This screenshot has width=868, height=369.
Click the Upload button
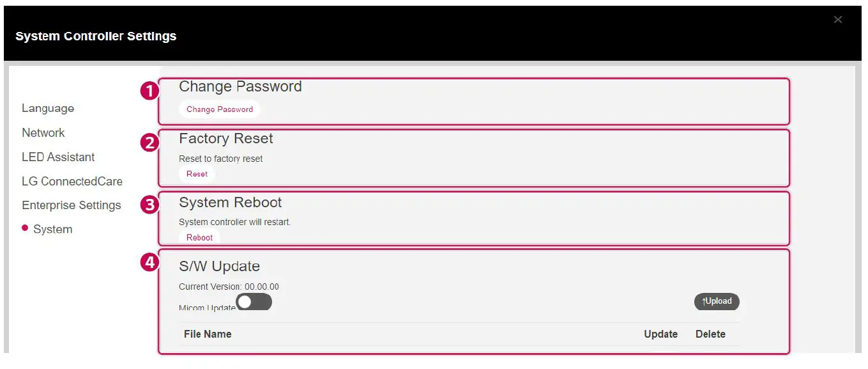point(717,301)
